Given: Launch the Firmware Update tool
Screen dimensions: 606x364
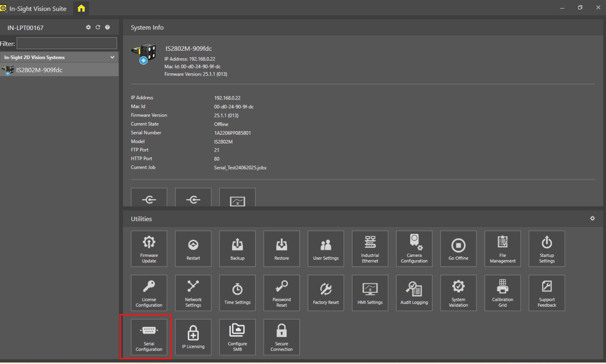Looking at the screenshot, I should pos(149,249).
